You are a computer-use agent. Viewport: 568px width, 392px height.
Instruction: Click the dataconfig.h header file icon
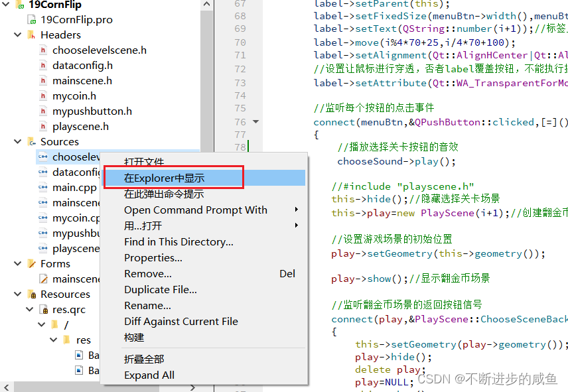click(x=43, y=66)
